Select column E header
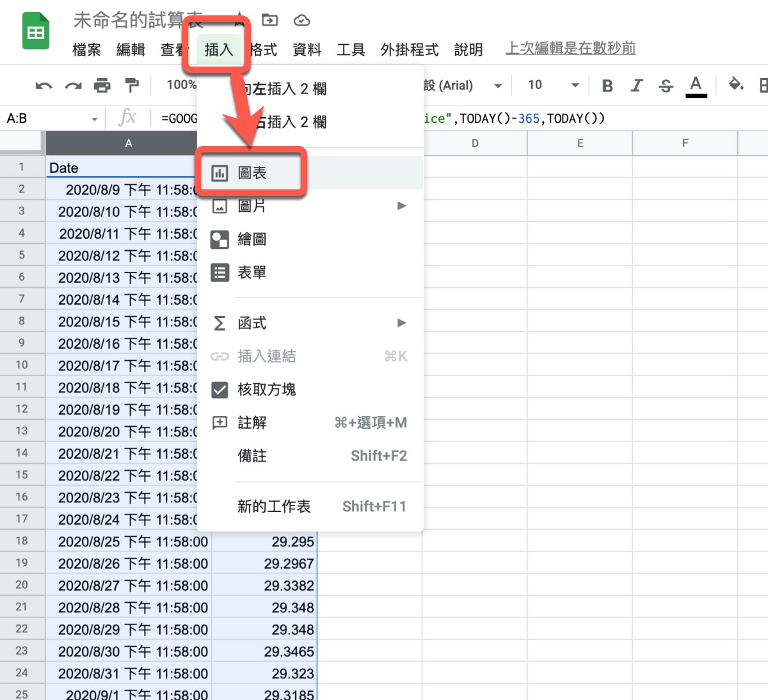This screenshot has height=700, width=768. click(580, 143)
